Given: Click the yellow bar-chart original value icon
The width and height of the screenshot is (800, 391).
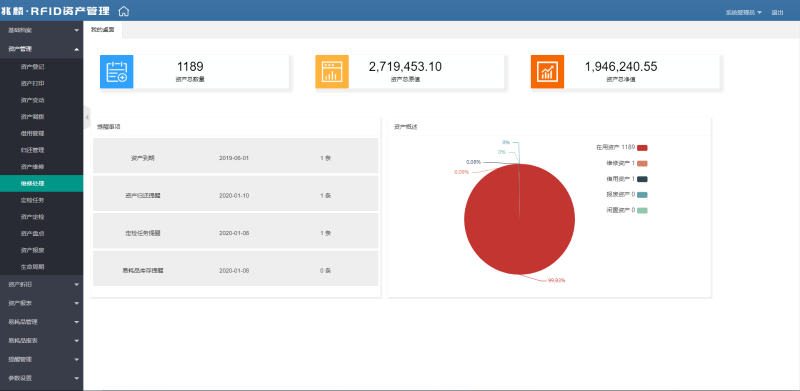Looking at the screenshot, I should point(332,71).
